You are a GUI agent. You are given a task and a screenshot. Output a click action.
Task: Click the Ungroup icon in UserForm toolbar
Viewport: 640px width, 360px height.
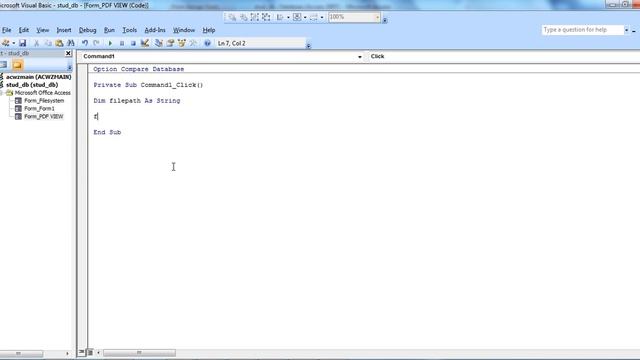266,17
